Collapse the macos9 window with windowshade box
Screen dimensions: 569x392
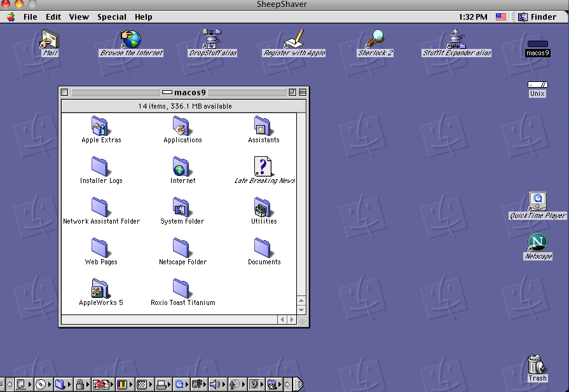coord(303,93)
